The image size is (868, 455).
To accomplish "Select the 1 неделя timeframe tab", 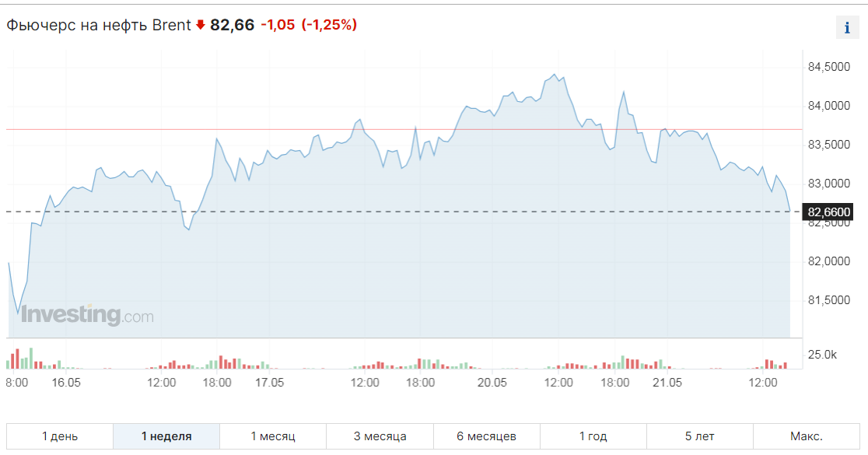I will 166,436.
